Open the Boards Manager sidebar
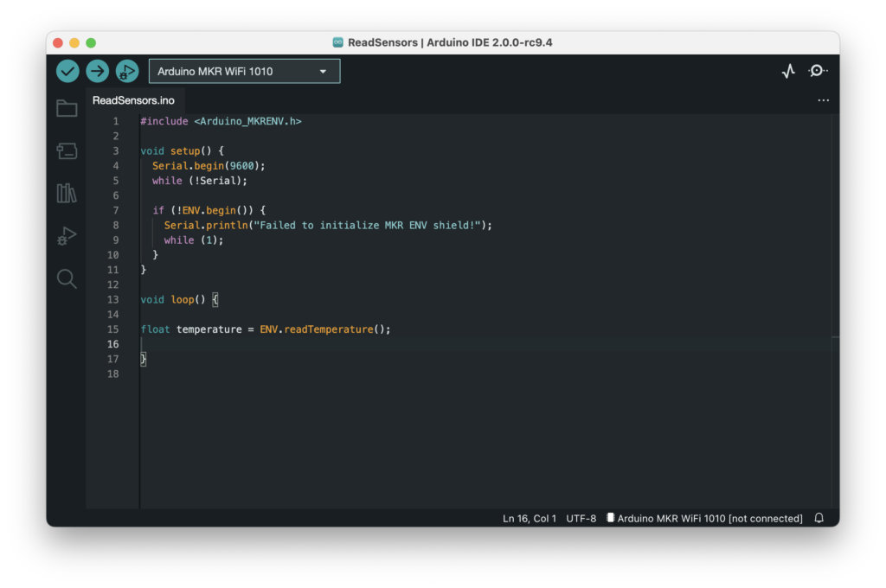Viewport: 886px width, 588px height. (67, 150)
